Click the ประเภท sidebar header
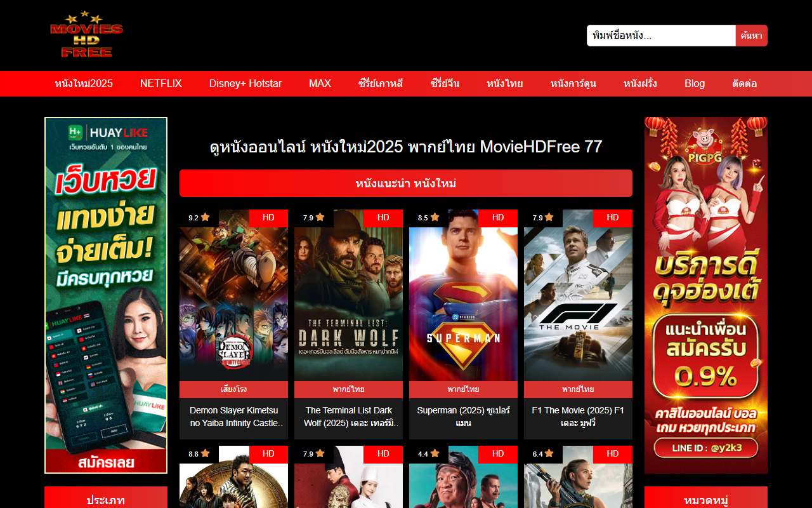Viewport: 812px width, 508px height. coord(106,498)
